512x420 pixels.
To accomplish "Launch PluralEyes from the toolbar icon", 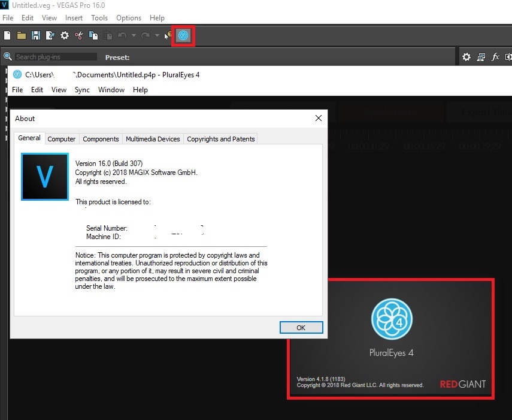I will pyautogui.click(x=183, y=35).
